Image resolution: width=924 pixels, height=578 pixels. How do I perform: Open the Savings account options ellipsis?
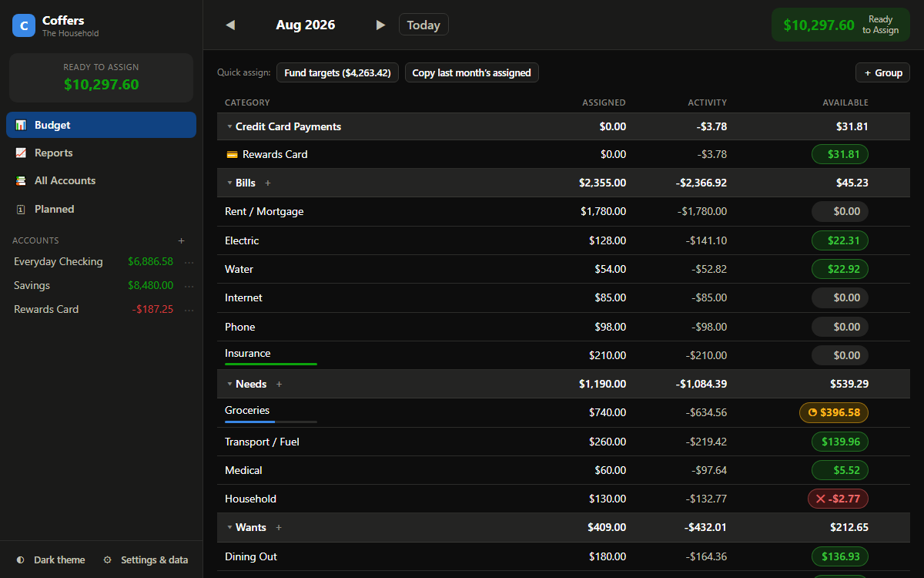pyautogui.click(x=189, y=286)
